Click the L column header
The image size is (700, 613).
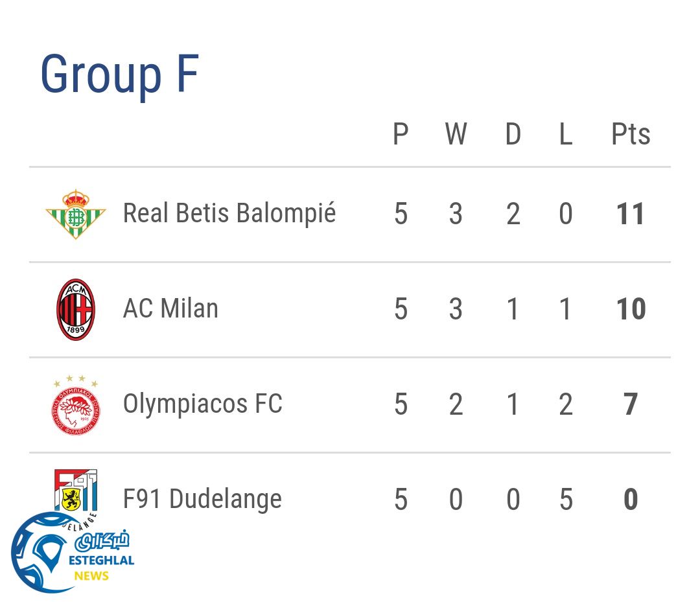(x=566, y=135)
